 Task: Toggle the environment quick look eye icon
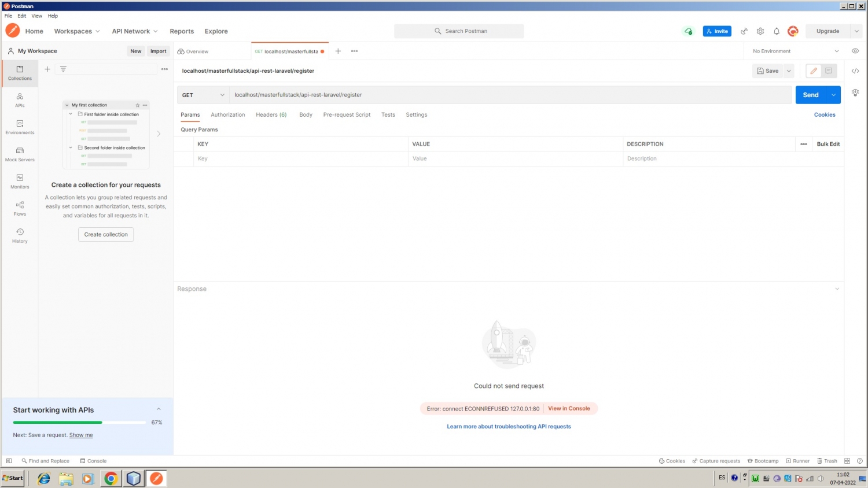click(x=855, y=51)
